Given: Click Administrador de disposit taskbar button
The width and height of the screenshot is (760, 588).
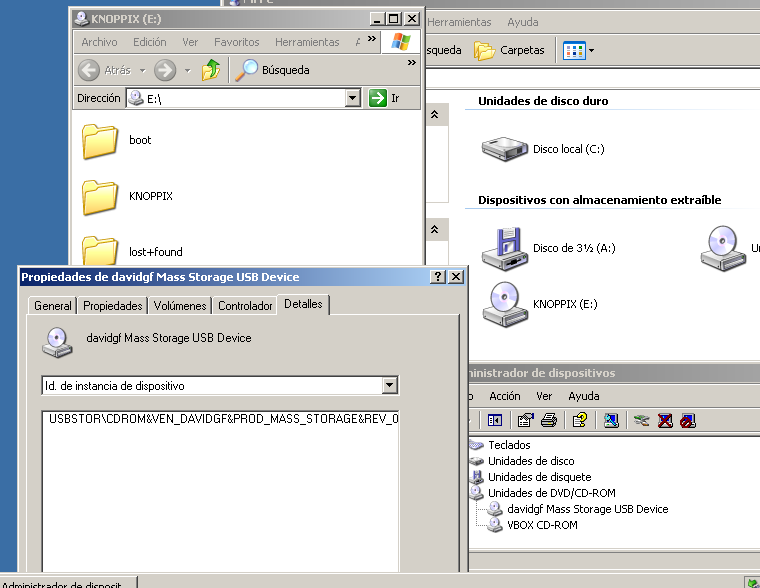Looking at the screenshot, I should [x=68, y=583].
